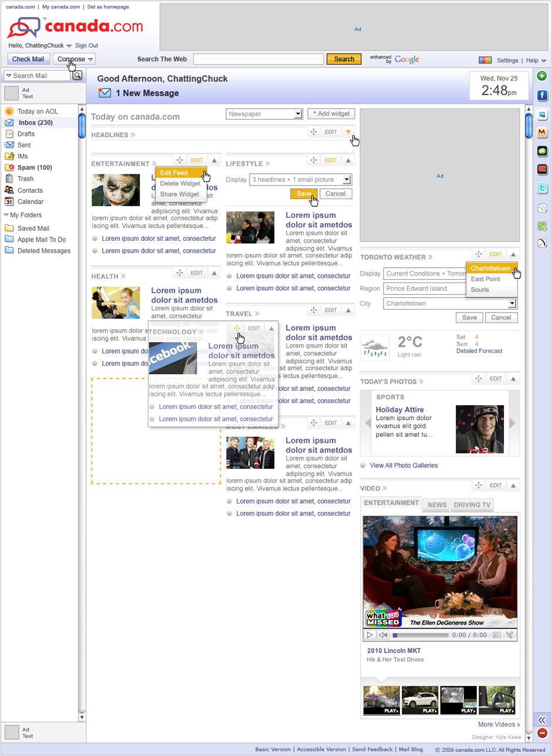The height and width of the screenshot is (756, 552).
Task: Collapse the My Folders tree
Action: pyautogui.click(x=6, y=215)
